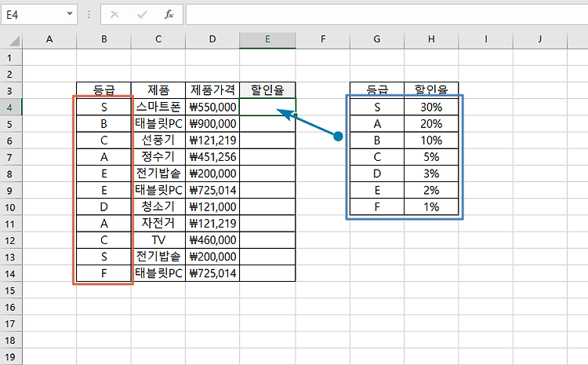Click into the formula bar input area
Screen dimensions: 588x365
[x=387, y=15]
